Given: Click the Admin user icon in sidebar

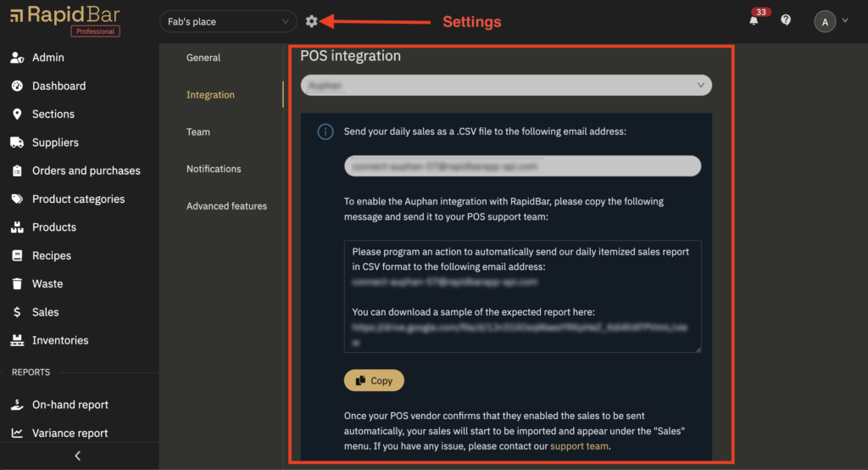Looking at the screenshot, I should point(17,57).
